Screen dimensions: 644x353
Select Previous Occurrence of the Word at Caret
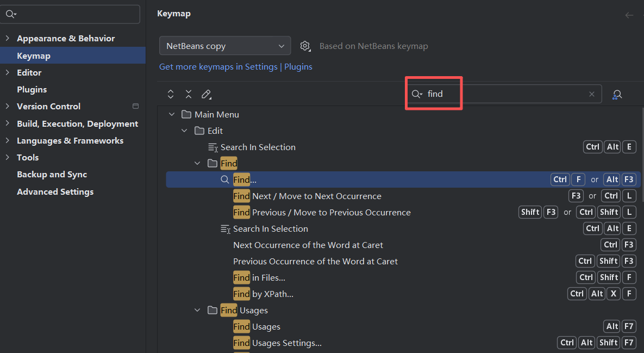tap(315, 262)
